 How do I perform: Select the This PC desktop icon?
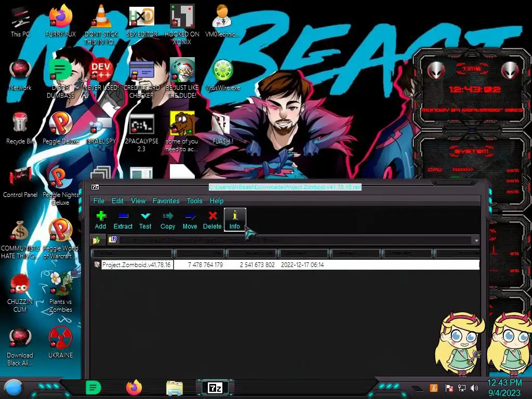coord(20,22)
